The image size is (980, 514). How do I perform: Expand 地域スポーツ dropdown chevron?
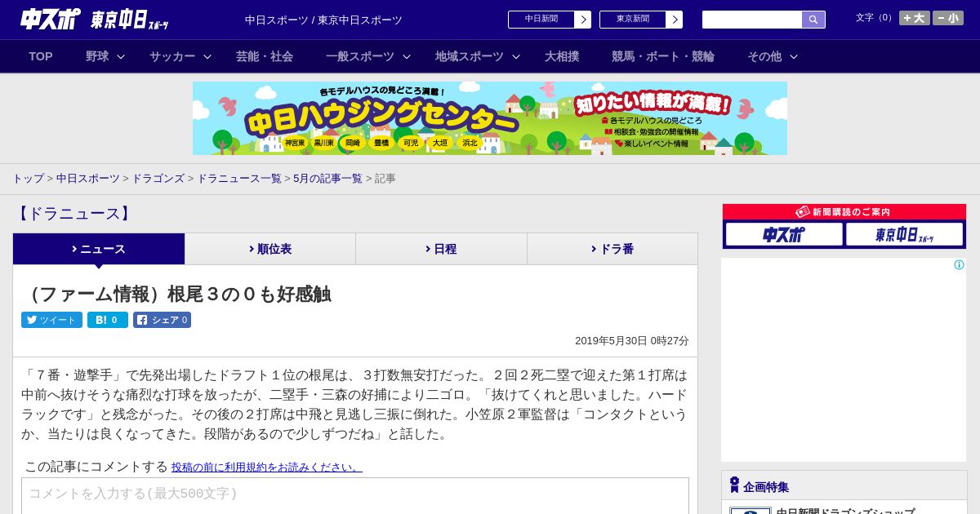click(516, 56)
